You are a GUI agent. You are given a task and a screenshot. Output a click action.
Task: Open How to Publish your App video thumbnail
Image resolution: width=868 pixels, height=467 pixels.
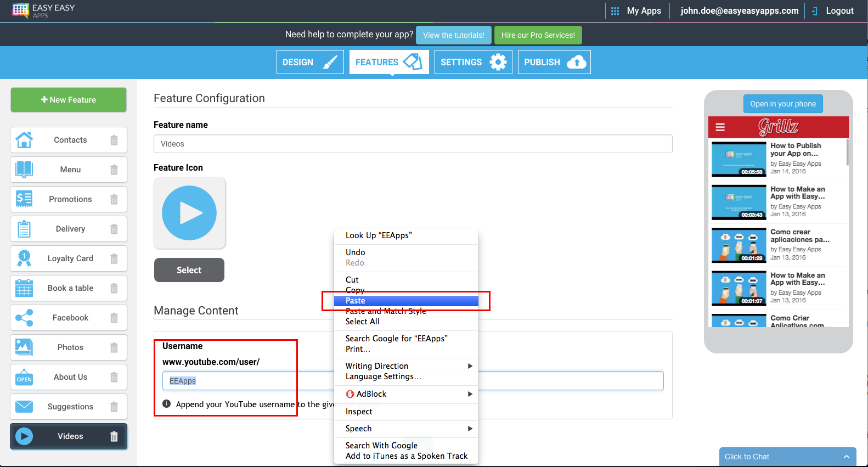click(x=739, y=159)
